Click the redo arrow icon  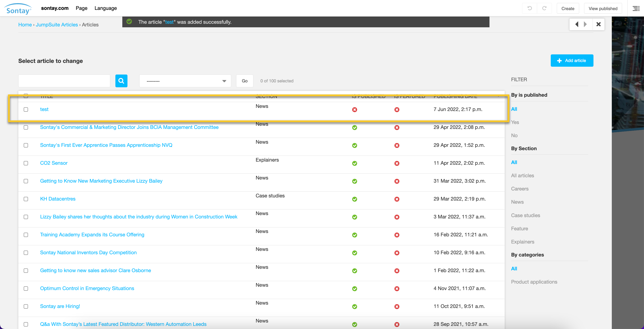(x=544, y=8)
